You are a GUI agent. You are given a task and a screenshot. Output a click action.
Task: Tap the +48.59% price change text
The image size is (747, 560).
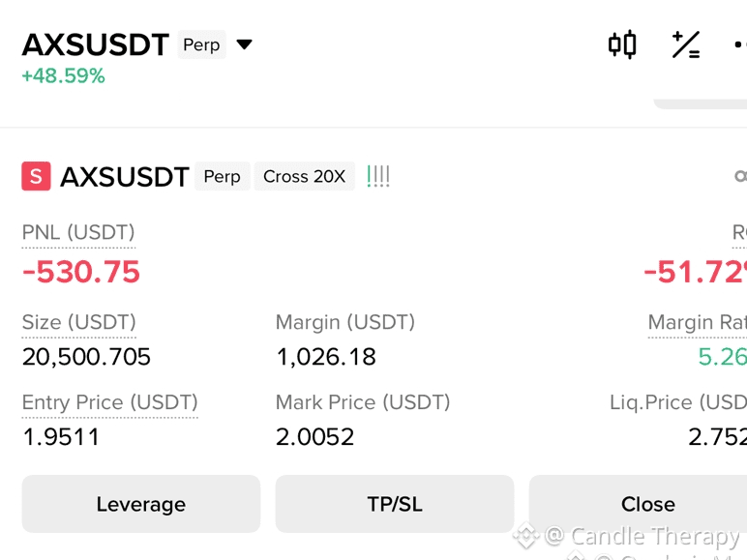tap(63, 75)
